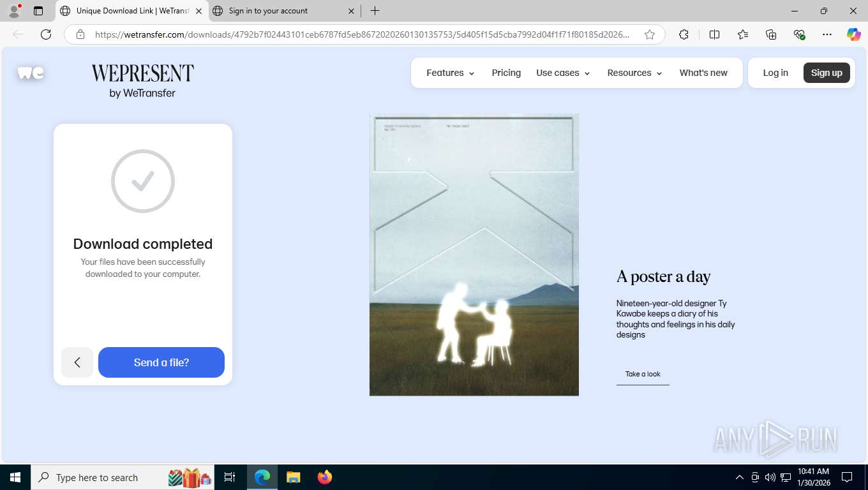Click the WEPRESENT by WeTransfer logo
This screenshot has width=868, height=490.
[x=142, y=81]
